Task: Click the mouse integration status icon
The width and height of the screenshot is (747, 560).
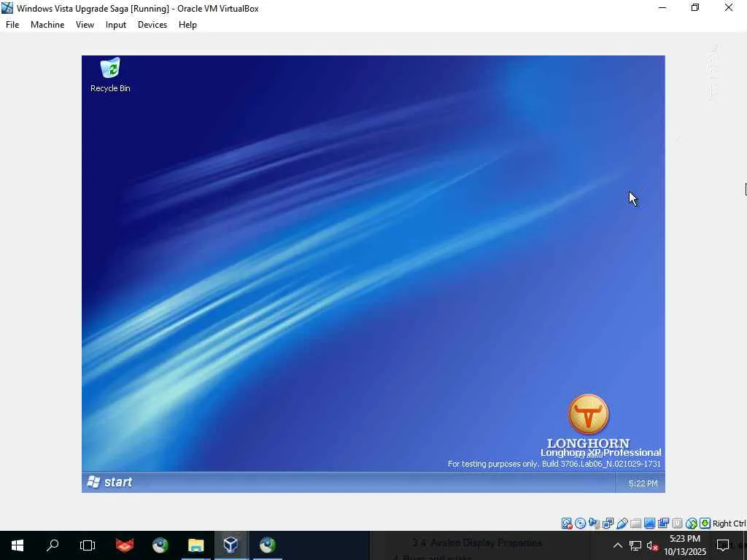Action: [692, 524]
